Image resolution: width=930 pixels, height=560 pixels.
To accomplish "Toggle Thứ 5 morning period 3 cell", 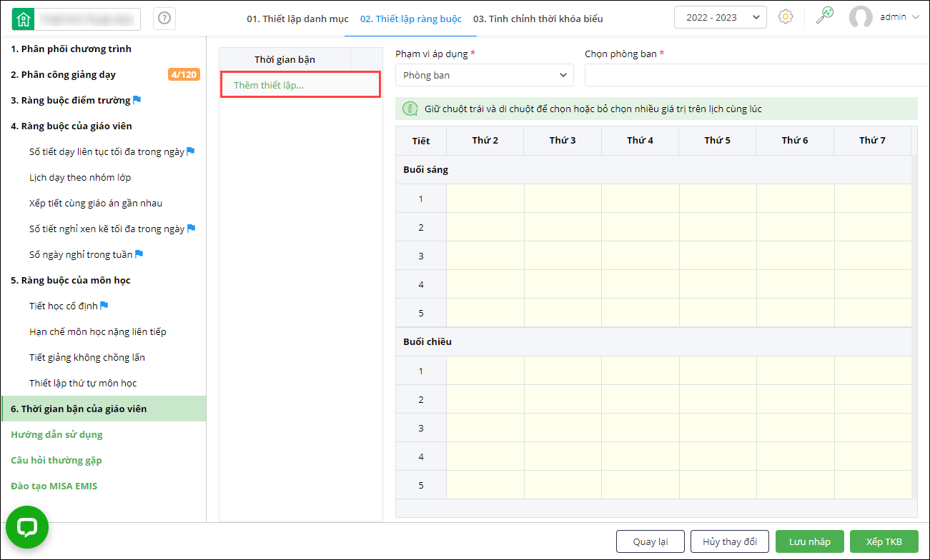I will pos(717,256).
